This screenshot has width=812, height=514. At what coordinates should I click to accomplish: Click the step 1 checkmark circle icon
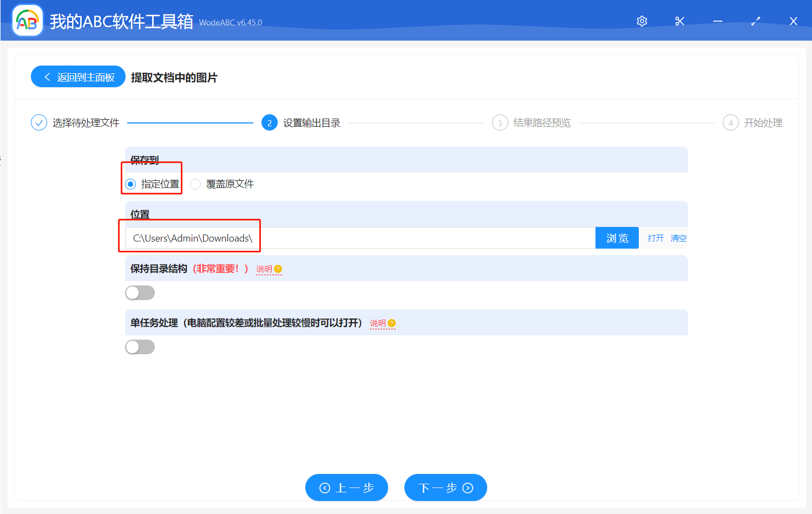point(38,122)
